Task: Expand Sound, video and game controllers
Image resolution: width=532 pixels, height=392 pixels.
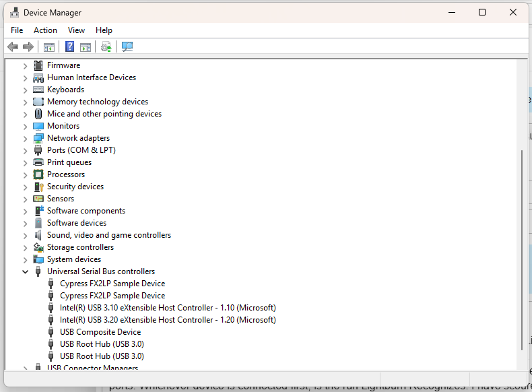Action: tap(26, 235)
